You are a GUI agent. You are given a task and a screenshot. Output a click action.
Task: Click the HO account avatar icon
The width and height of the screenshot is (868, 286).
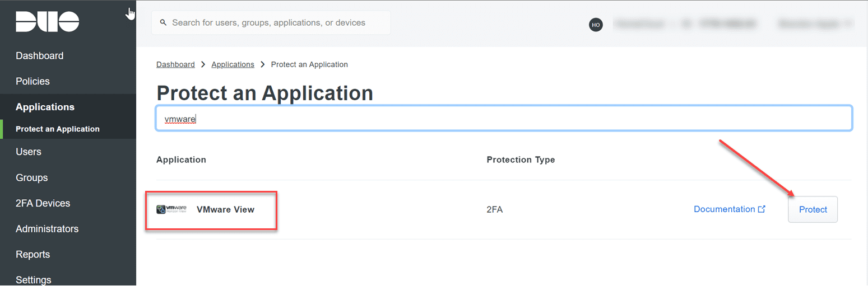coord(596,25)
